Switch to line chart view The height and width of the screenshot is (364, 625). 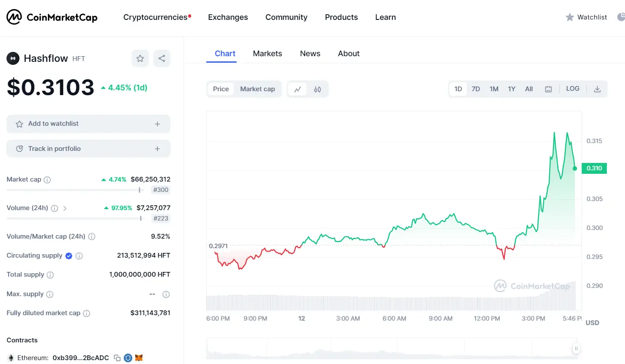click(x=298, y=89)
